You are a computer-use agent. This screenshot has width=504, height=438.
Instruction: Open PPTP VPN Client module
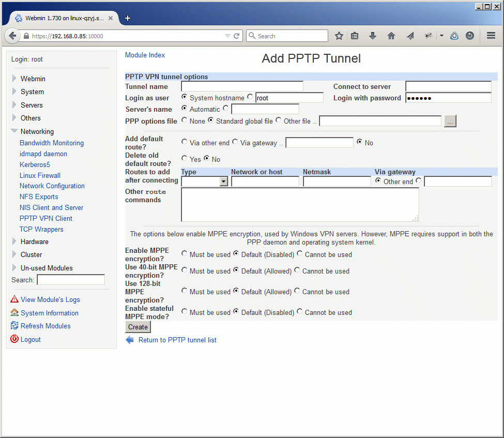click(45, 219)
